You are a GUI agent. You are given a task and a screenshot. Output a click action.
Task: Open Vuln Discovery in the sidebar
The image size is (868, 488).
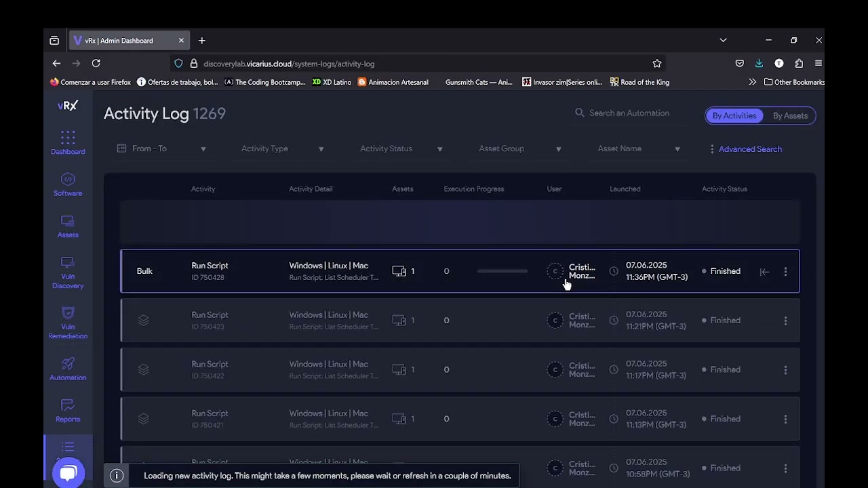68,272
